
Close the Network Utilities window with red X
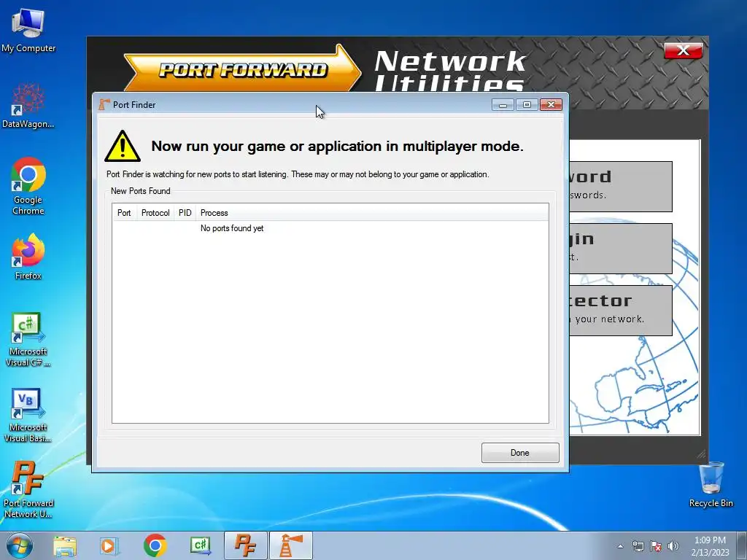point(683,50)
